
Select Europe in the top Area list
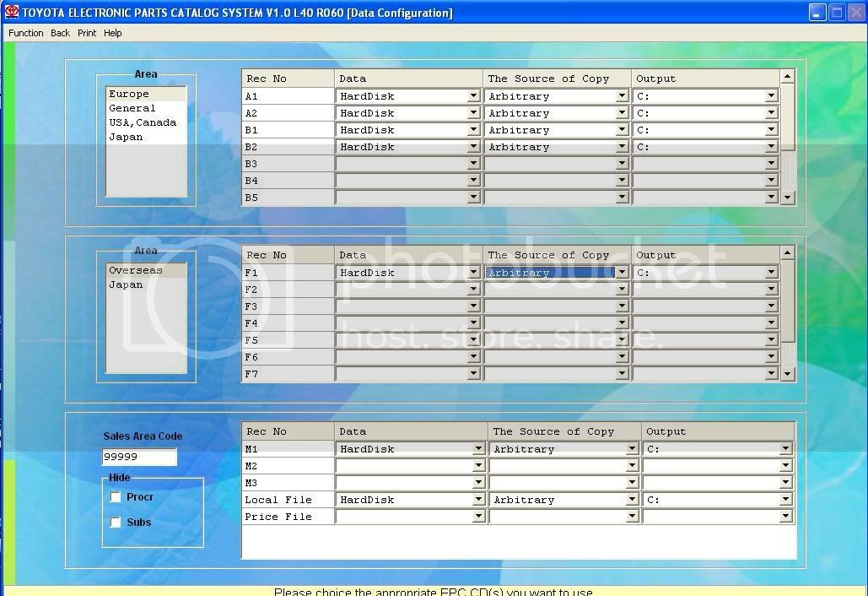[129, 95]
